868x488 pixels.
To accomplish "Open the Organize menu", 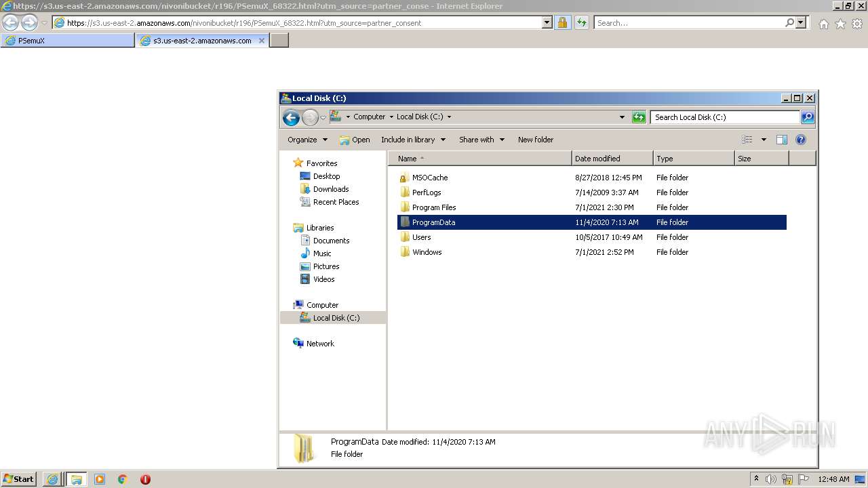I will [x=307, y=140].
